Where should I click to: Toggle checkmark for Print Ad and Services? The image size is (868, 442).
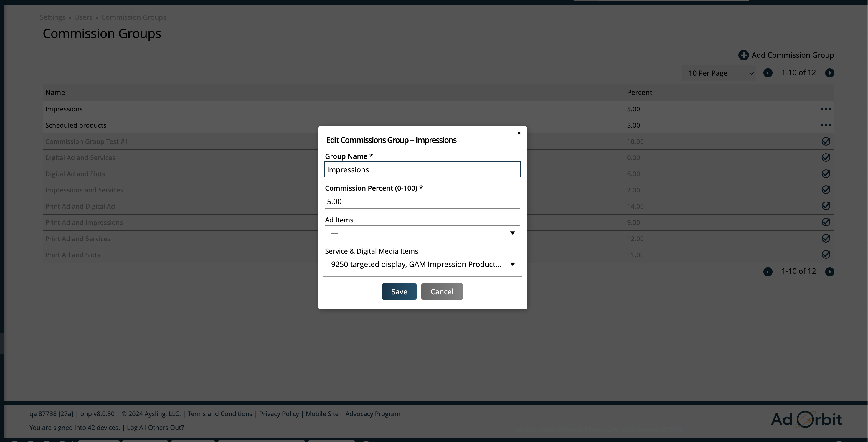(x=826, y=238)
